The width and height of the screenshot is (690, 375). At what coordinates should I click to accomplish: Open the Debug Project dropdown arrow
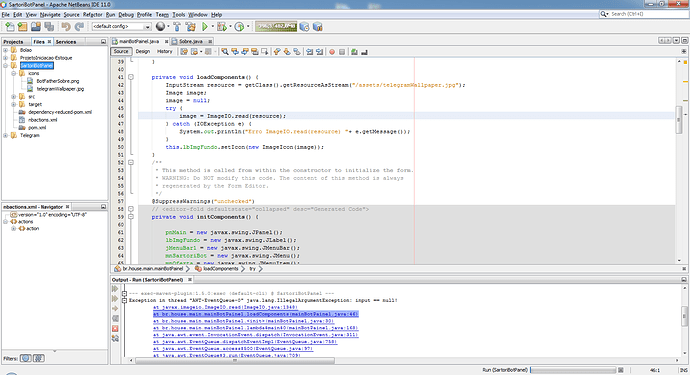230,27
